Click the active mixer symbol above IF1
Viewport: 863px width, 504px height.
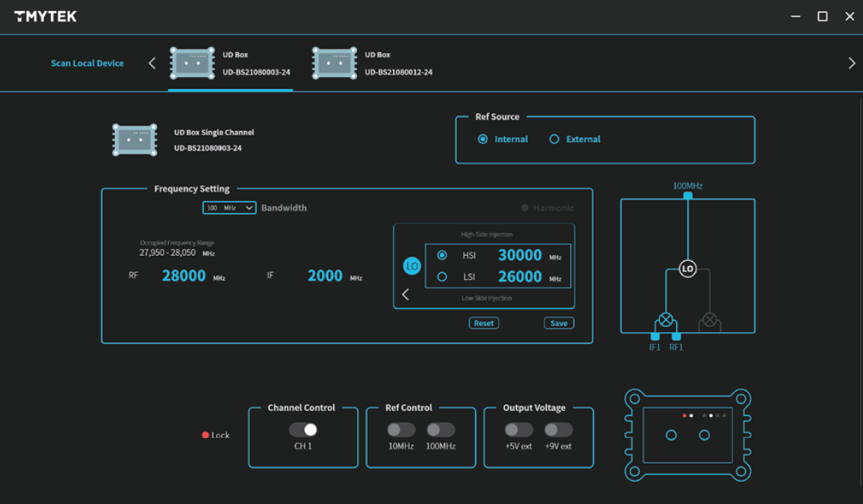click(666, 319)
